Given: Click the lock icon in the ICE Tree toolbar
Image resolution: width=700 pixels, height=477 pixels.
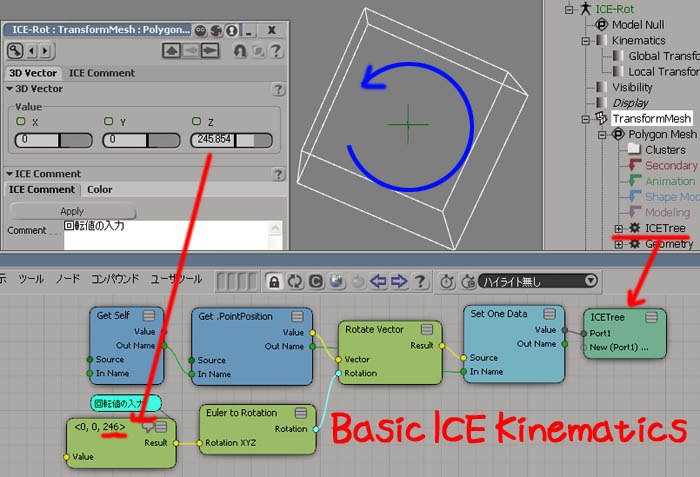Looking at the screenshot, I should pos(273,282).
